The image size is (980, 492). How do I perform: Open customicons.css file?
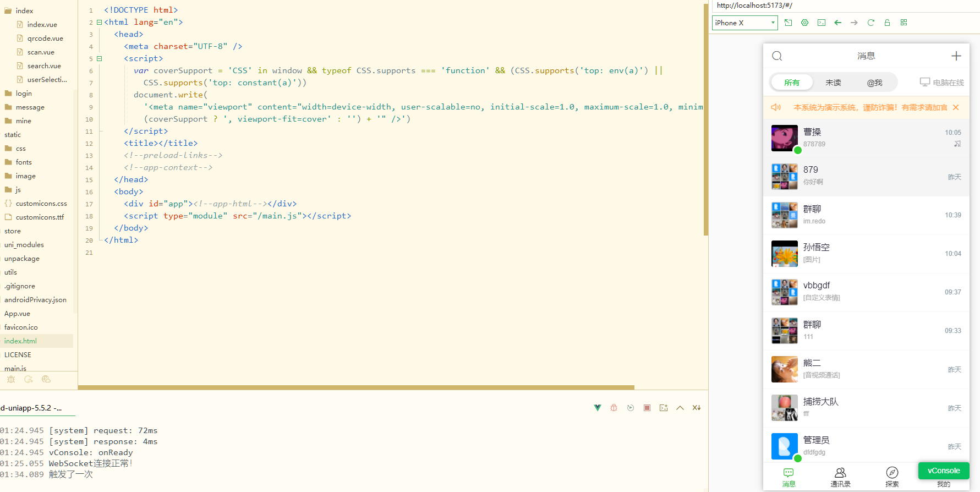coord(36,204)
